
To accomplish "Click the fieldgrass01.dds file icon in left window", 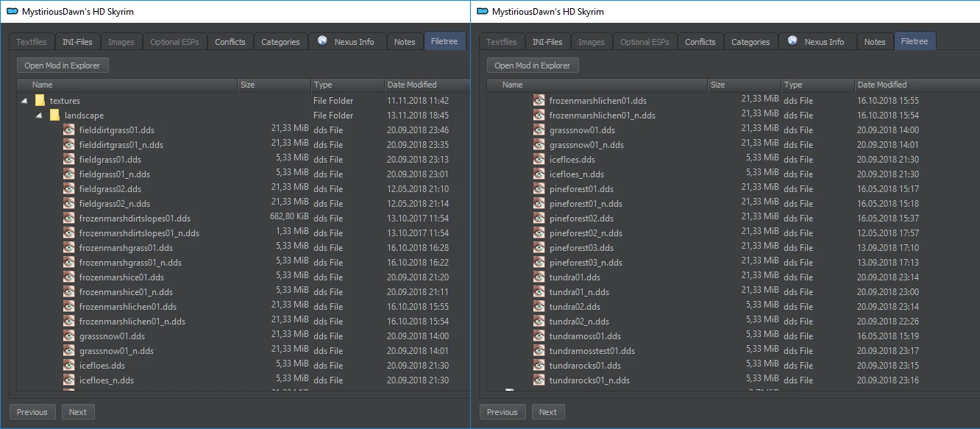I will (69, 160).
